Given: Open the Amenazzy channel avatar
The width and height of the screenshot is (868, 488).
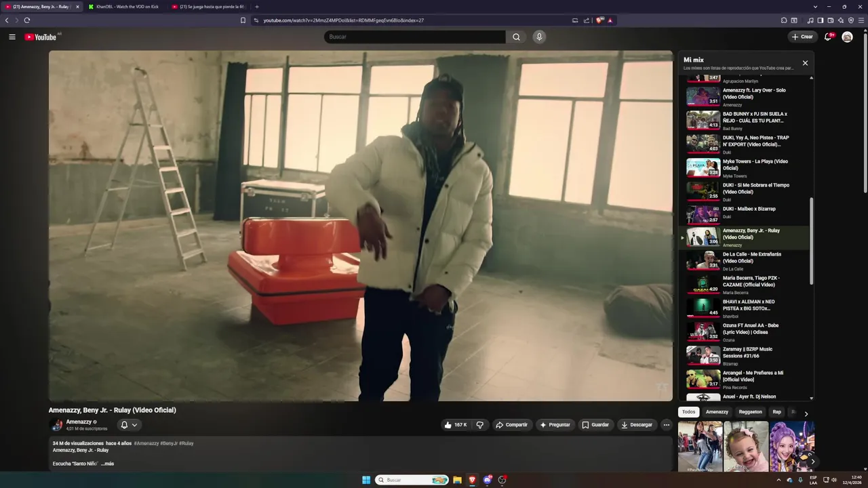Looking at the screenshot, I should click(x=57, y=425).
